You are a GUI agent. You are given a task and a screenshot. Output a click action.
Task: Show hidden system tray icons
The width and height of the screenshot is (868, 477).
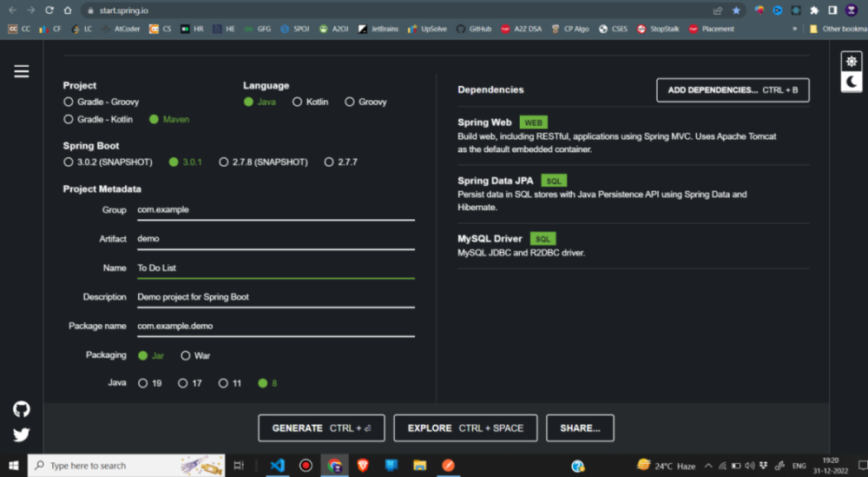coord(708,466)
